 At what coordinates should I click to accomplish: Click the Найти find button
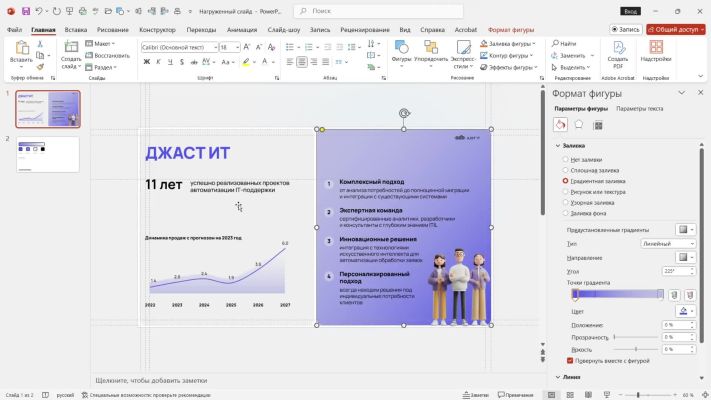[564, 44]
